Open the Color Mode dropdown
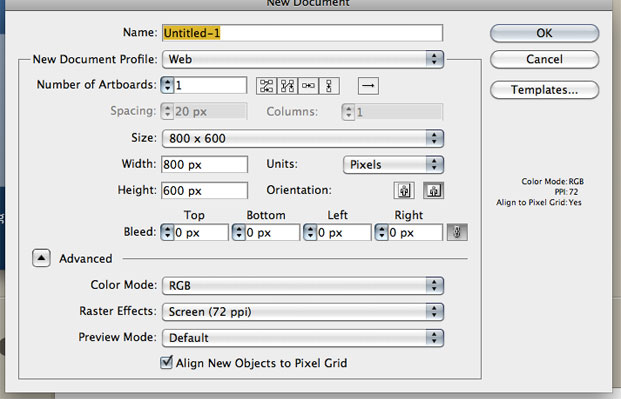The height and width of the screenshot is (399, 621). (303, 286)
